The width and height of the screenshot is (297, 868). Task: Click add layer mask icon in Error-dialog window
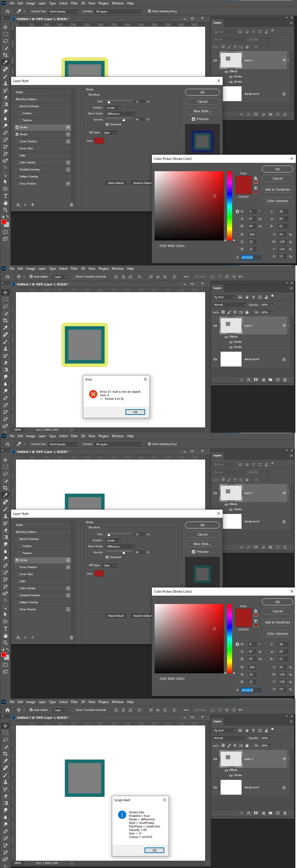256,379
